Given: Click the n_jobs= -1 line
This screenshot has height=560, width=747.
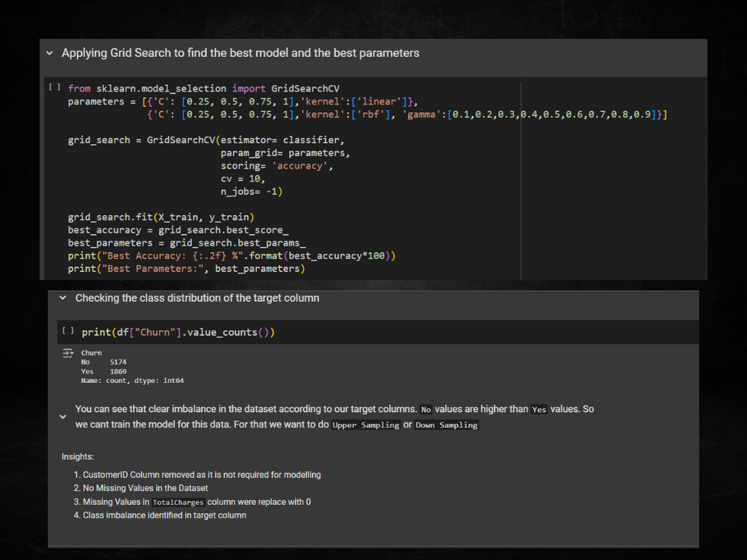Looking at the screenshot, I should [x=251, y=191].
